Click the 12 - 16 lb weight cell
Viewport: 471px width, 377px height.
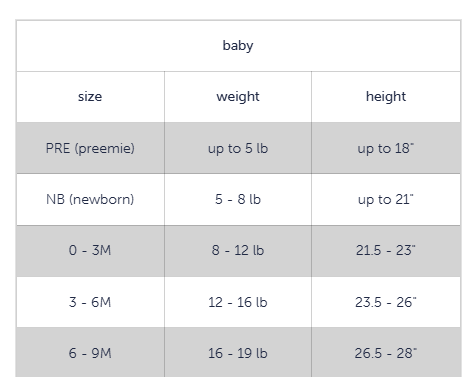pyautogui.click(x=238, y=302)
